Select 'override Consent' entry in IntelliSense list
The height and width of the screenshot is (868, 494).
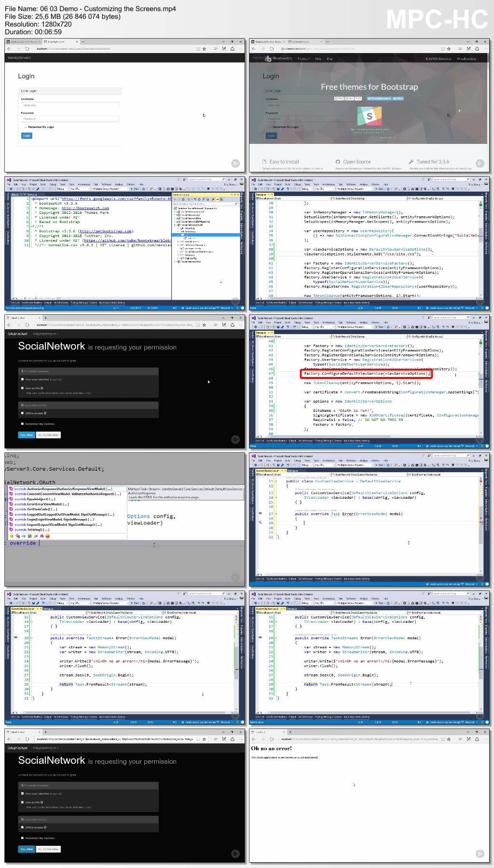pyautogui.click(x=68, y=494)
